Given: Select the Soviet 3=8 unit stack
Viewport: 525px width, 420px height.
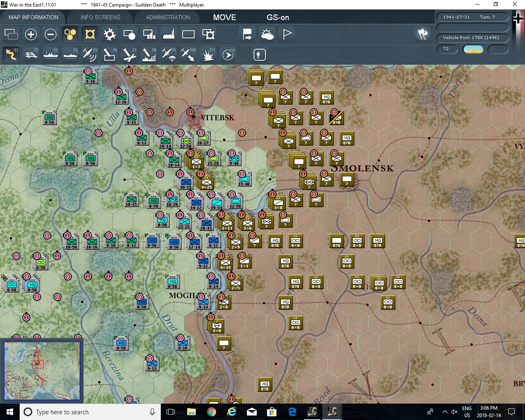Looking at the screenshot, I should 278,201.
